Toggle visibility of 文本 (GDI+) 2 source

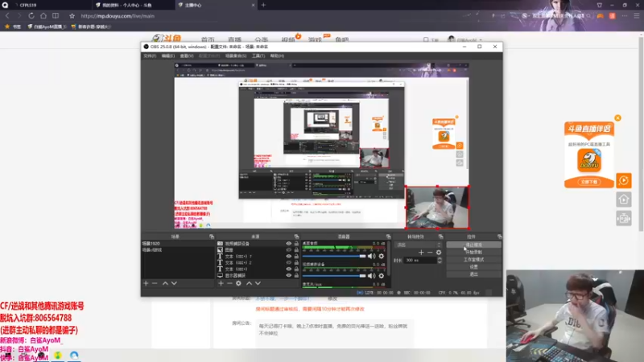[x=289, y=262]
